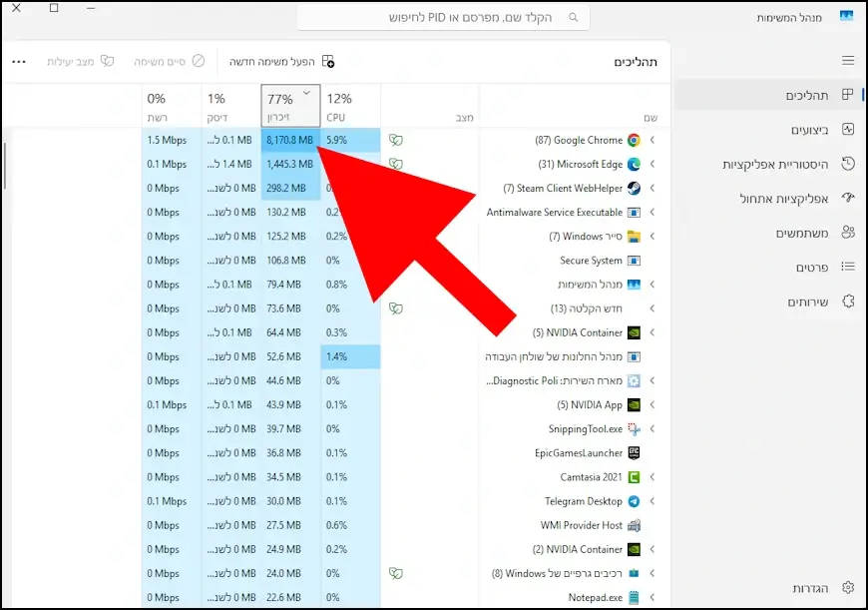Click מצב יעילות (Efficiency mode) button
The image size is (868, 610).
[x=80, y=61]
